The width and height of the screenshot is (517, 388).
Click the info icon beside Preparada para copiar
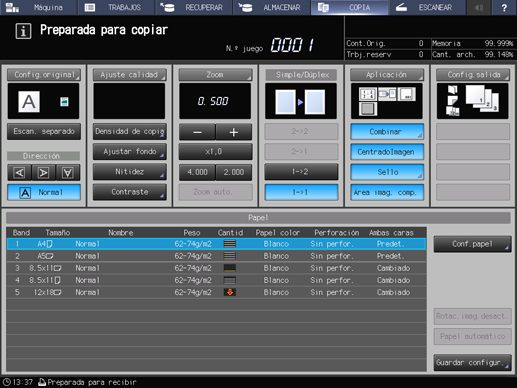point(23,31)
